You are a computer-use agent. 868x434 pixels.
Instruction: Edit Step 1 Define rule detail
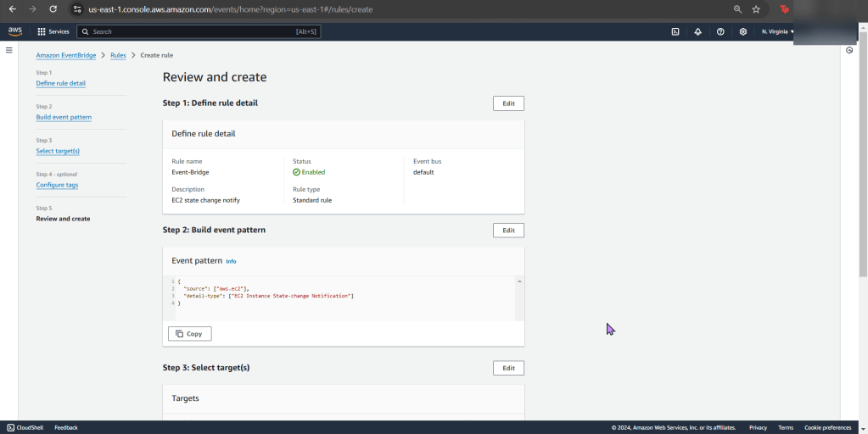coord(508,103)
